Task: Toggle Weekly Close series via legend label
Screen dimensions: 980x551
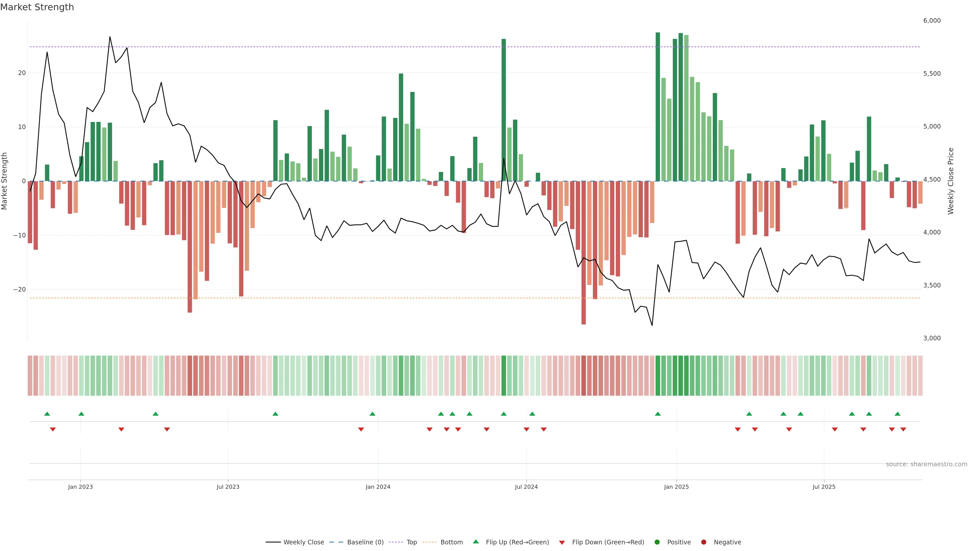Action: (304, 542)
